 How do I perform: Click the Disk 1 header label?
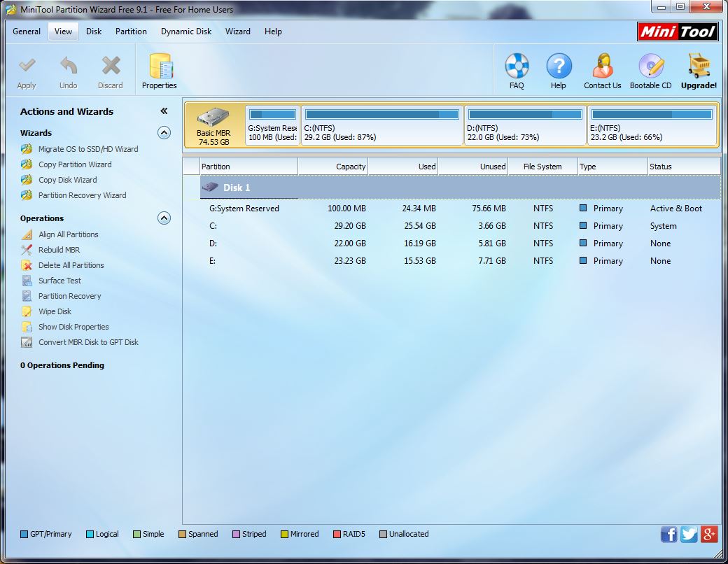tap(237, 188)
